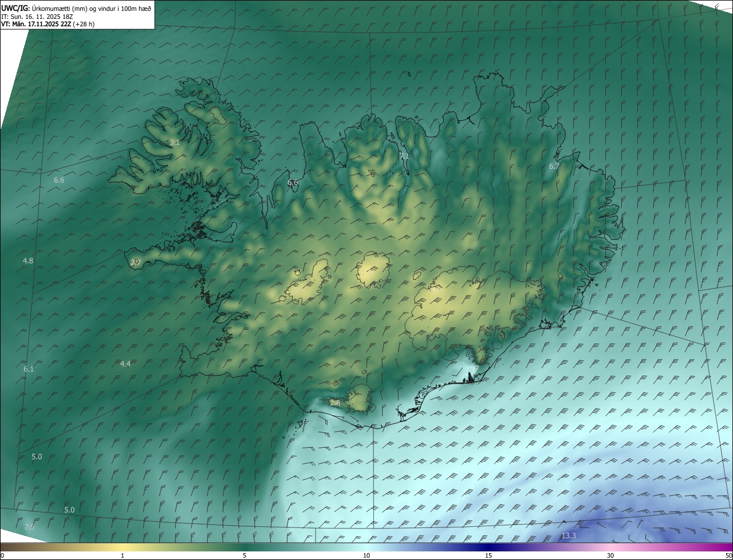Click the 13.3 value in the purple southeast area

pos(568,535)
